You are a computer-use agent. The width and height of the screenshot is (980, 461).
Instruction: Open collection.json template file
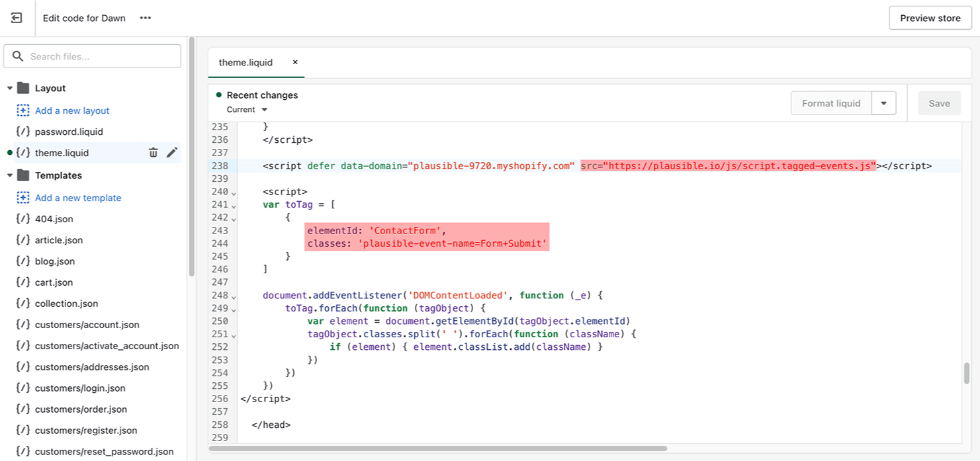coord(66,304)
